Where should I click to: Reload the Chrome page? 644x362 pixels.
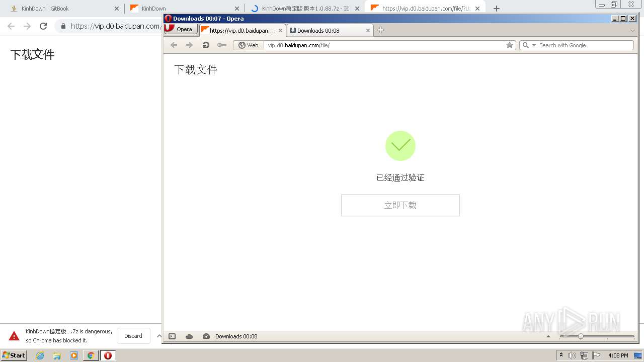pos(43,26)
